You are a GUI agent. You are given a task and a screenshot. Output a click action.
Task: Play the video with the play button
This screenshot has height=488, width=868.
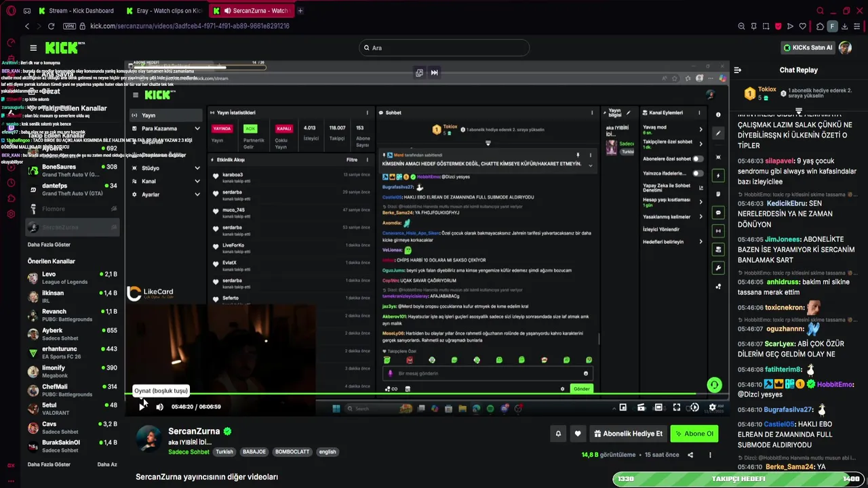(142, 407)
